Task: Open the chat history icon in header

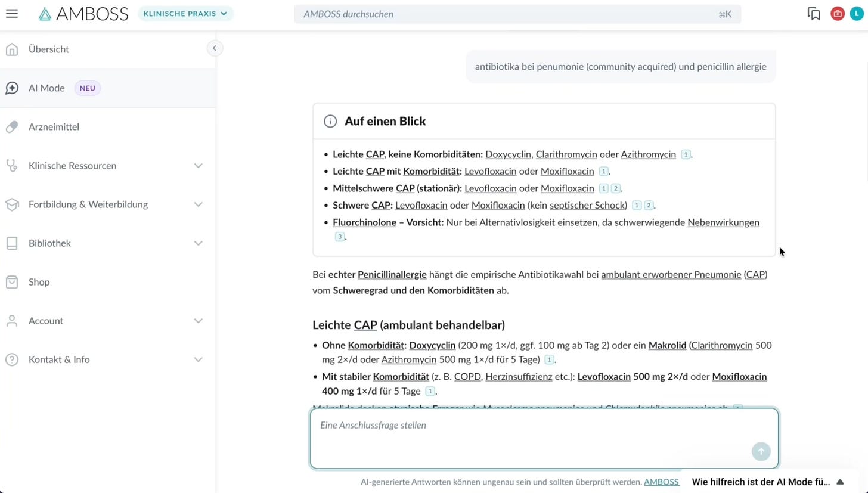Action: (x=814, y=14)
